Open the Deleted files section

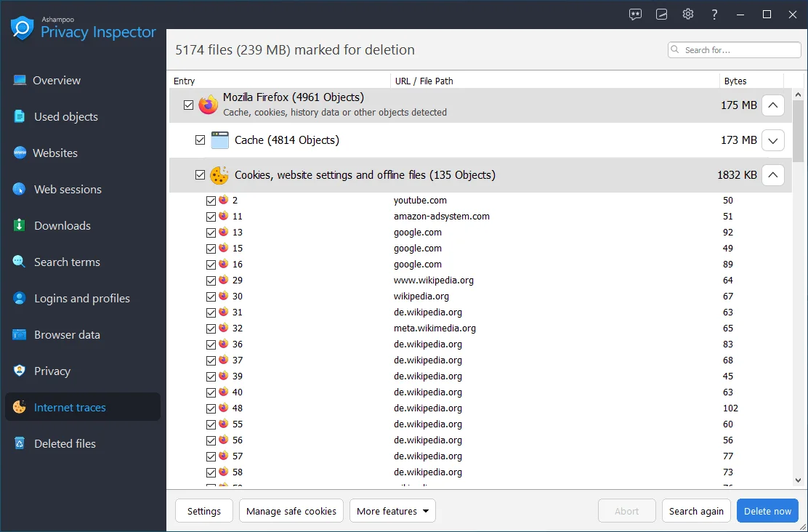point(21,443)
